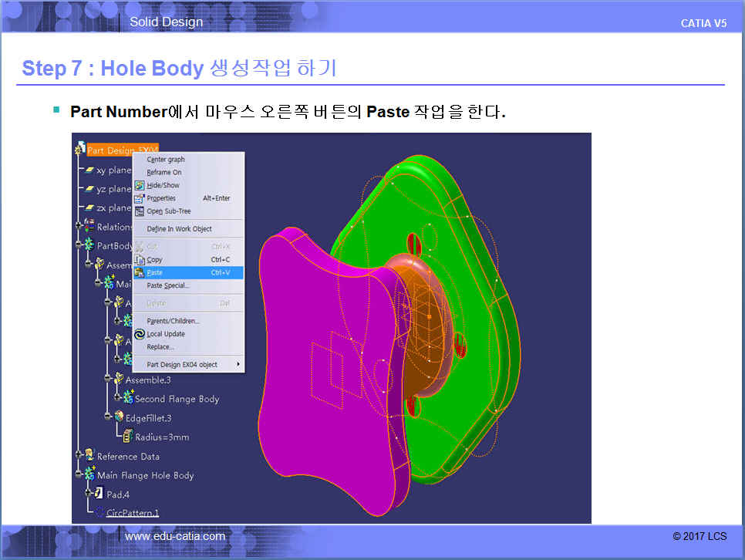This screenshot has height=560, width=745.
Task: Select Paste from the context menu
Action: (155, 272)
